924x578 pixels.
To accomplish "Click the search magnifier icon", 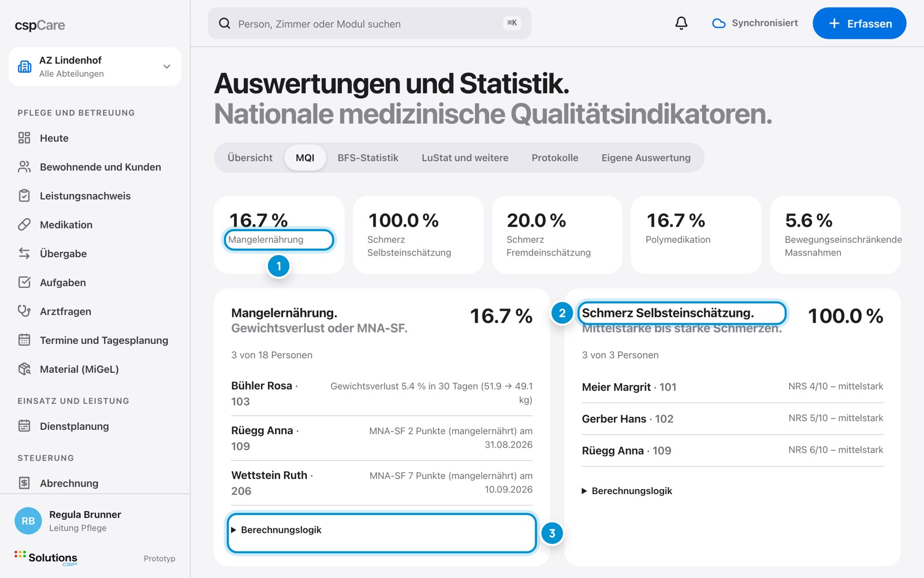I will (x=225, y=23).
